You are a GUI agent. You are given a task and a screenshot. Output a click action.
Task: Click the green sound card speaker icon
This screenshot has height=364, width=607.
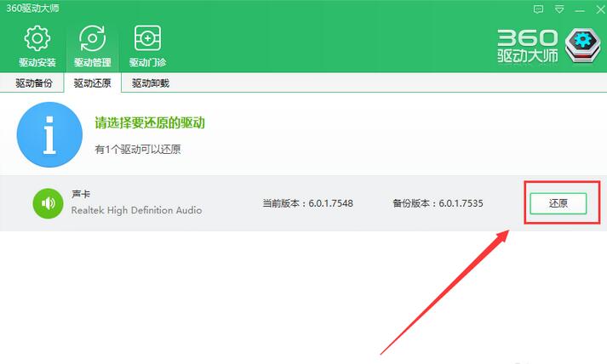pos(48,203)
